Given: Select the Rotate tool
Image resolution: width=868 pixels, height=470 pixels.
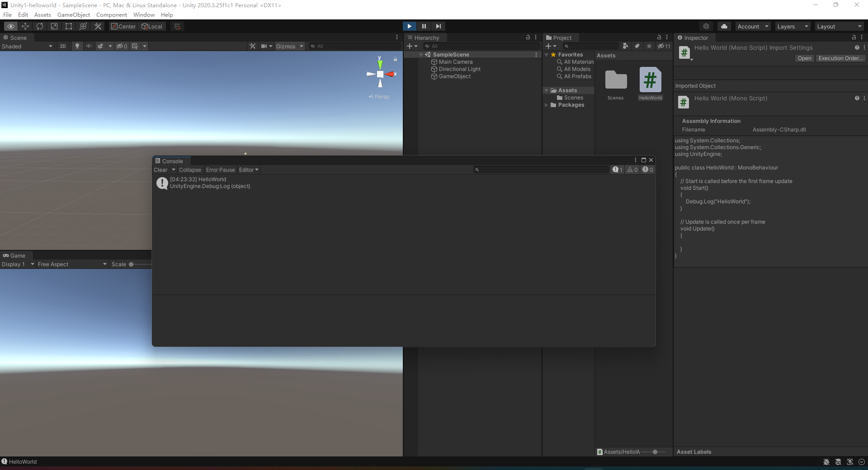Looking at the screenshot, I should pos(40,26).
